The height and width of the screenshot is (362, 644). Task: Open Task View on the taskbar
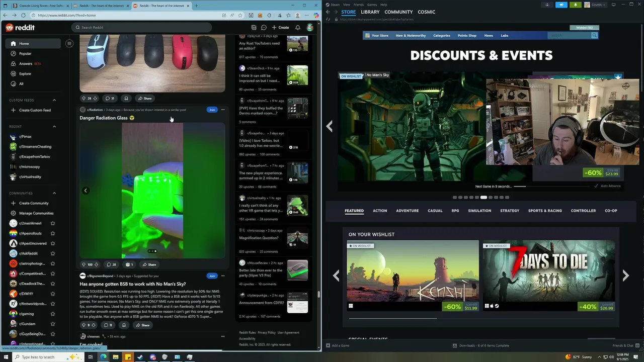coord(90,357)
